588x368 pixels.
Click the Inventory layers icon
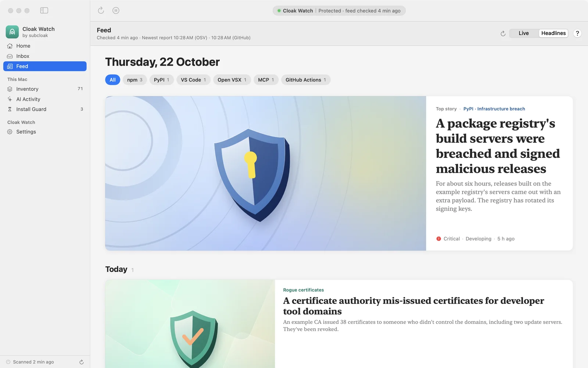point(10,89)
